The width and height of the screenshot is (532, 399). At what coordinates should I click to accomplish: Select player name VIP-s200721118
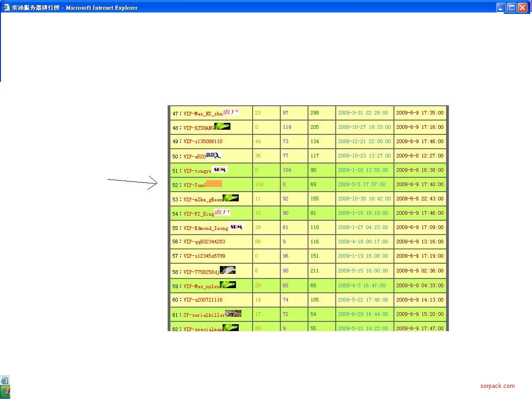[203, 300]
